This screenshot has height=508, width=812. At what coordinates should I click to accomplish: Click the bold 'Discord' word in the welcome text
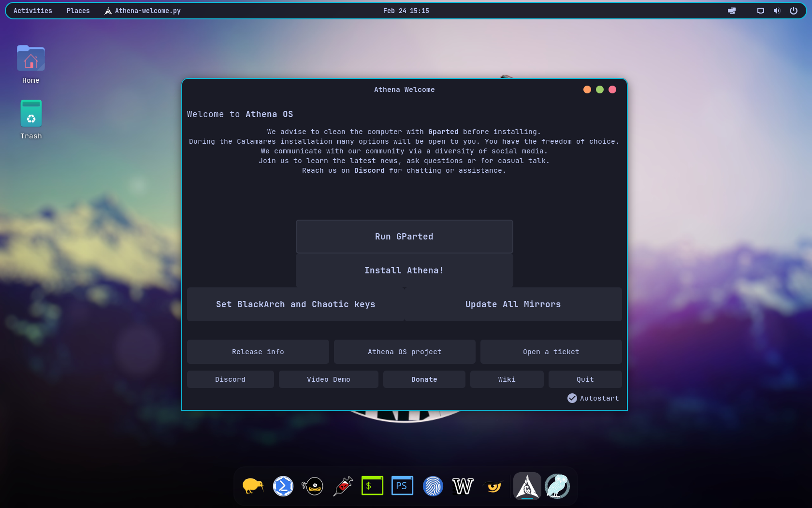click(369, 170)
